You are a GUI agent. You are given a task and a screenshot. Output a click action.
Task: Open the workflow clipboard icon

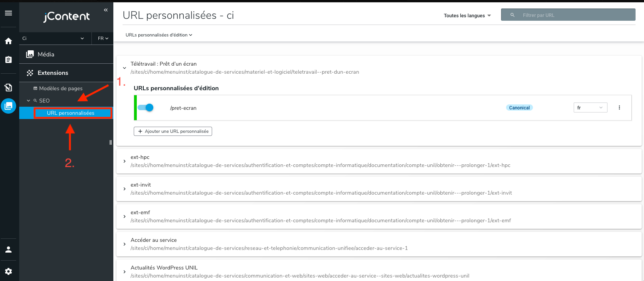click(8, 60)
